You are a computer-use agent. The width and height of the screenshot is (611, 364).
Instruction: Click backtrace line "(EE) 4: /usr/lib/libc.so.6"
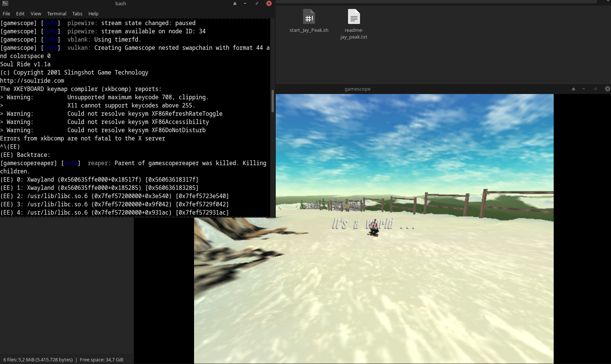click(x=115, y=212)
